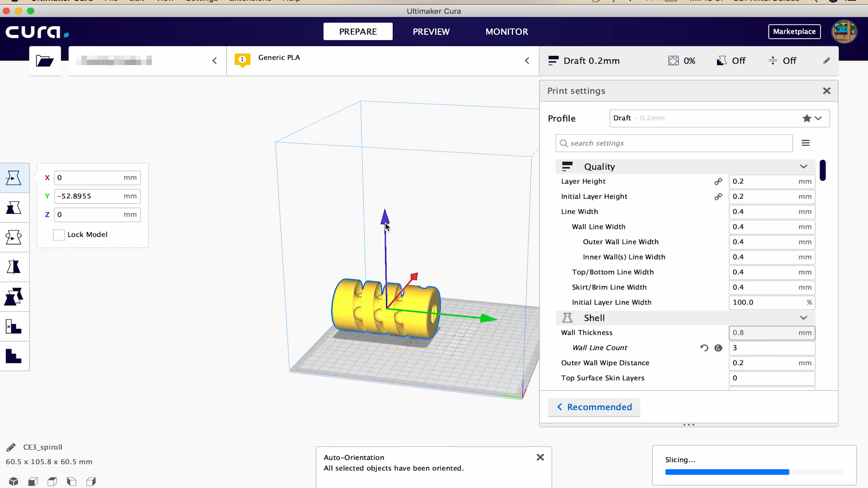Open the Profile dropdown
Image resolution: width=868 pixels, height=488 pixels.
(x=719, y=118)
